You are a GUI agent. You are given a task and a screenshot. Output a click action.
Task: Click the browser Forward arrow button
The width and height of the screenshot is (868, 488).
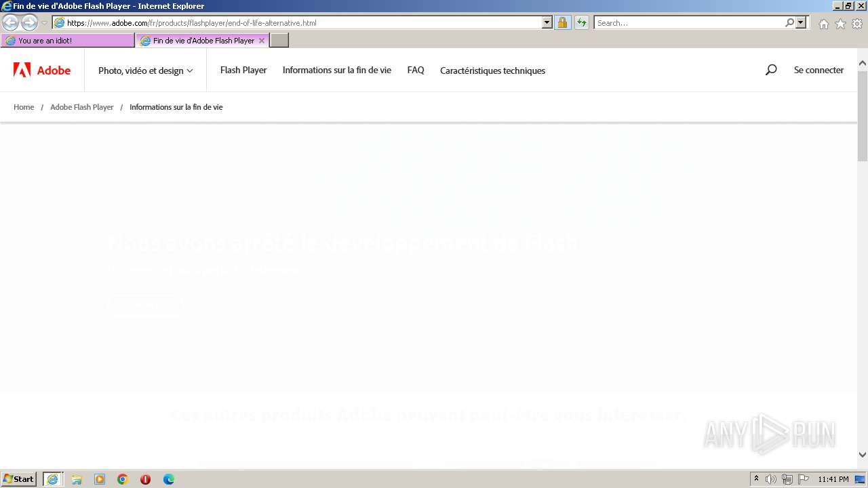(29, 22)
